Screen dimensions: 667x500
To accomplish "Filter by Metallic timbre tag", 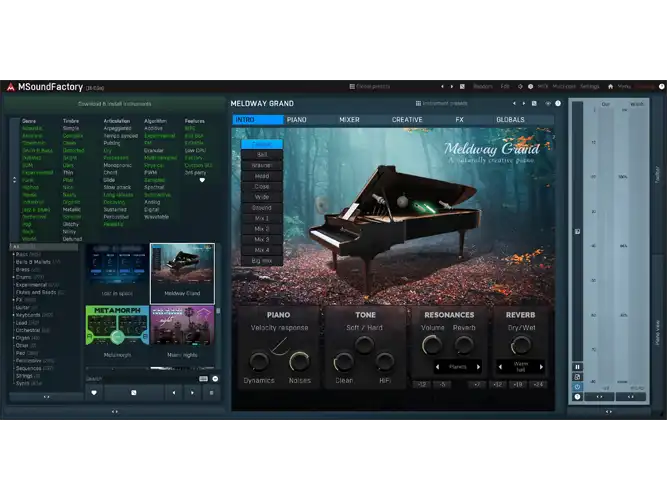I will click(x=71, y=210).
